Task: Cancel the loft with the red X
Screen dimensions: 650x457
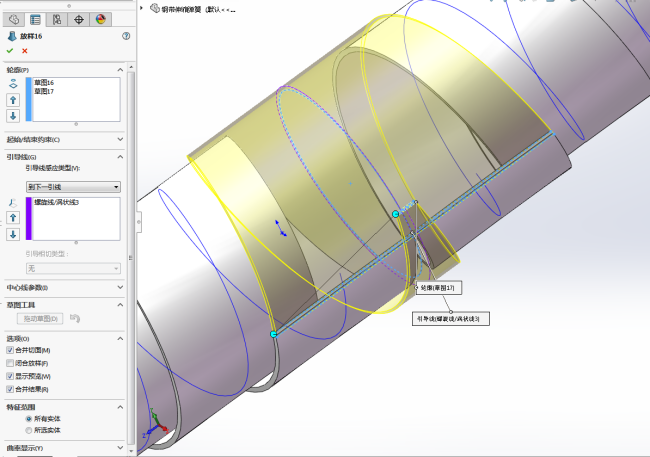Action: coord(24,51)
